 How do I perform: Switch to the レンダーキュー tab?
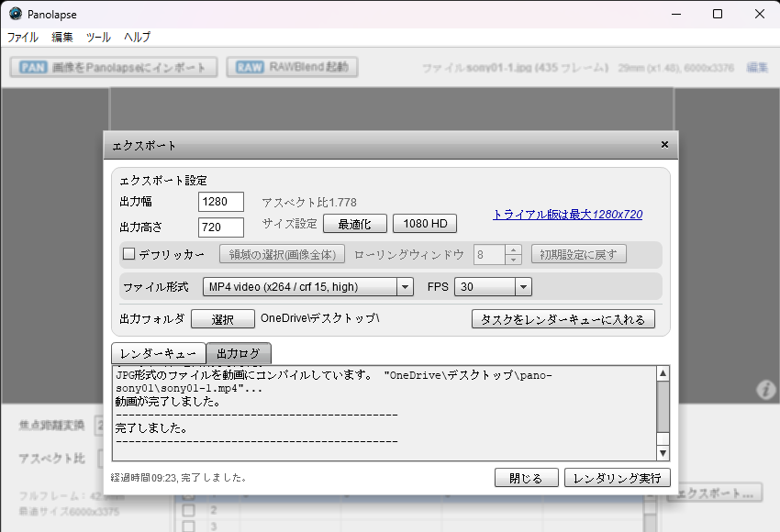coord(158,353)
